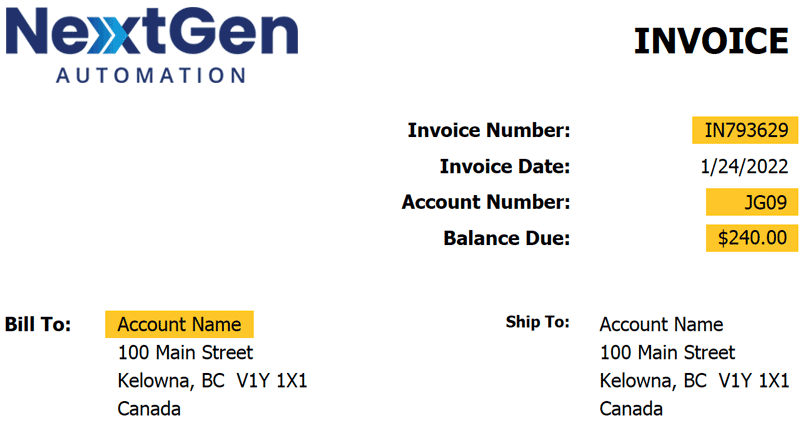Click the highlighted invoice number IN793629
The height and width of the screenshot is (437, 800).
pyautogui.click(x=745, y=130)
